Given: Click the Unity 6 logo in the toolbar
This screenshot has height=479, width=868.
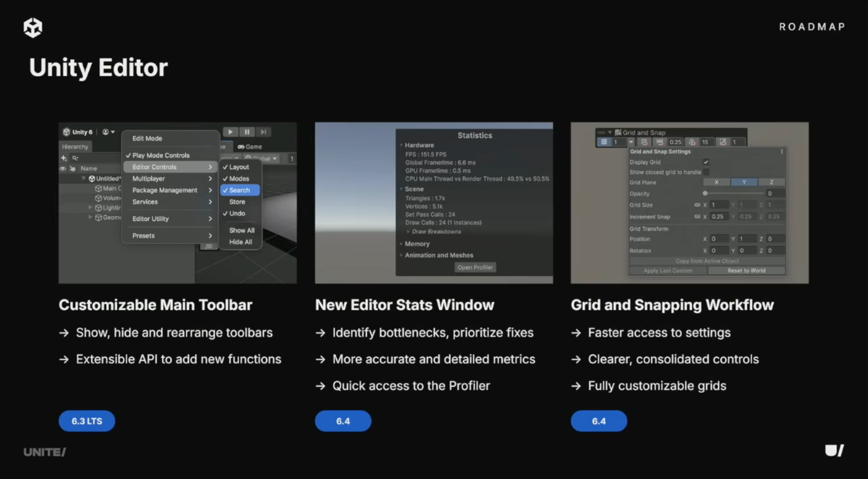Looking at the screenshot, I should pos(66,132).
